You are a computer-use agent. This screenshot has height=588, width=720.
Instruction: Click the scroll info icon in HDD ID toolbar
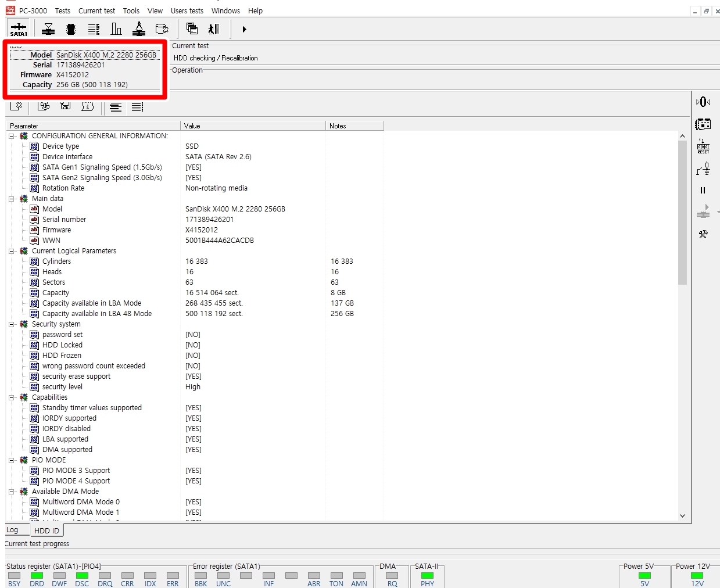tap(87, 106)
